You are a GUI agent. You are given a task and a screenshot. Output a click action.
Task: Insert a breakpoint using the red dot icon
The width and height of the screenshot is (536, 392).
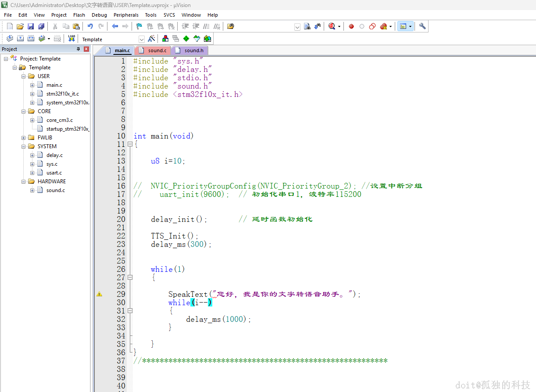(x=351, y=26)
